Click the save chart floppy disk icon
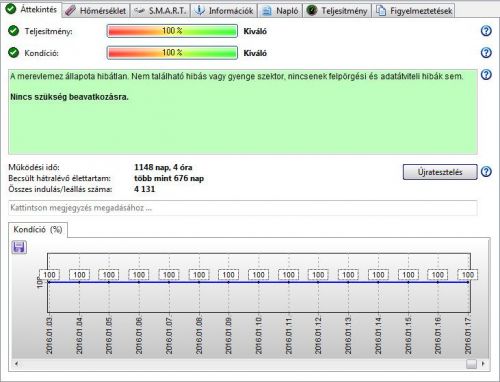This screenshot has width=500, height=382. coord(19,247)
